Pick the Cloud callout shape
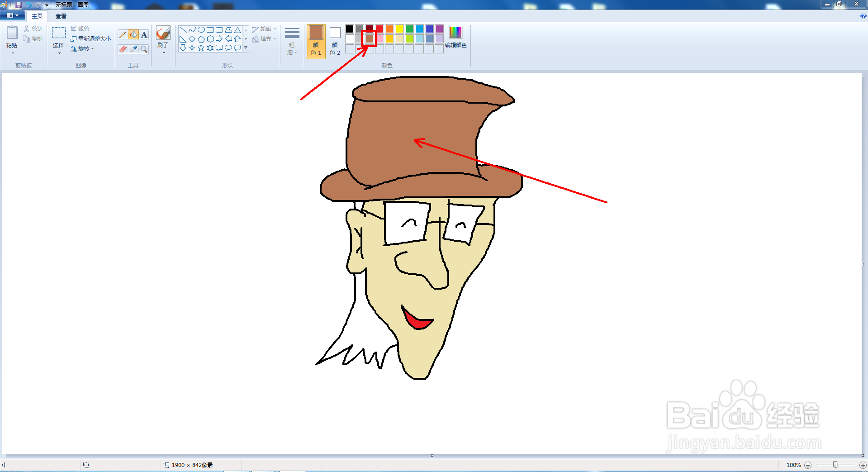Viewport: 868px width, 472px height. (x=237, y=48)
